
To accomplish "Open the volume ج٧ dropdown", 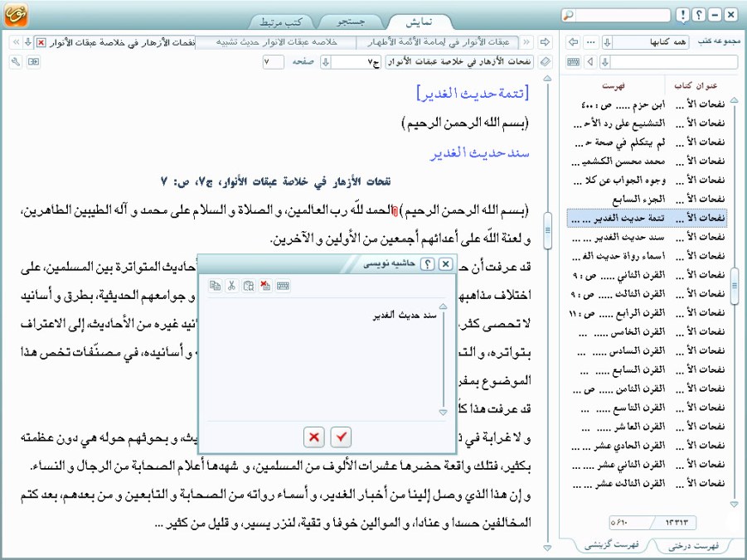I will [x=326, y=62].
